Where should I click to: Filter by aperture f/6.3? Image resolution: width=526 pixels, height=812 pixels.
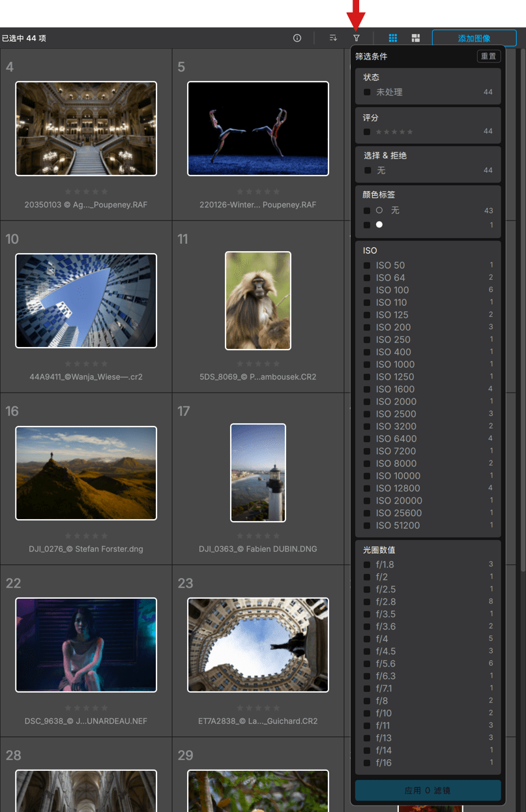pos(367,676)
